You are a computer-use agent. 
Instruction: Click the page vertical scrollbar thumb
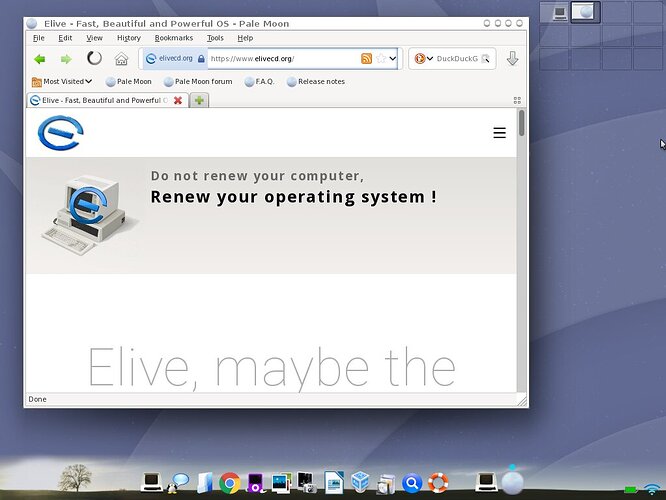point(522,123)
